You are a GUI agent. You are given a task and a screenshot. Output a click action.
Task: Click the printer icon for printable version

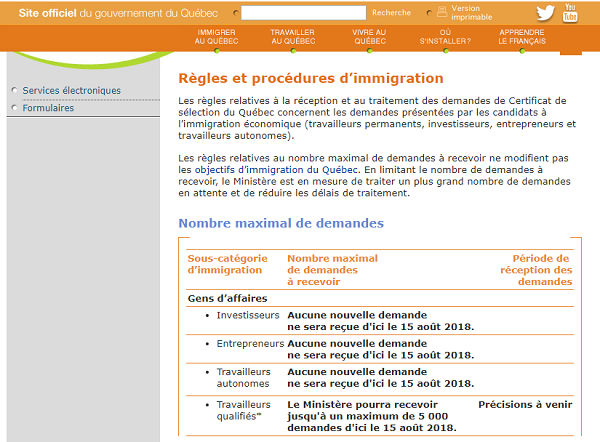tap(442, 12)
